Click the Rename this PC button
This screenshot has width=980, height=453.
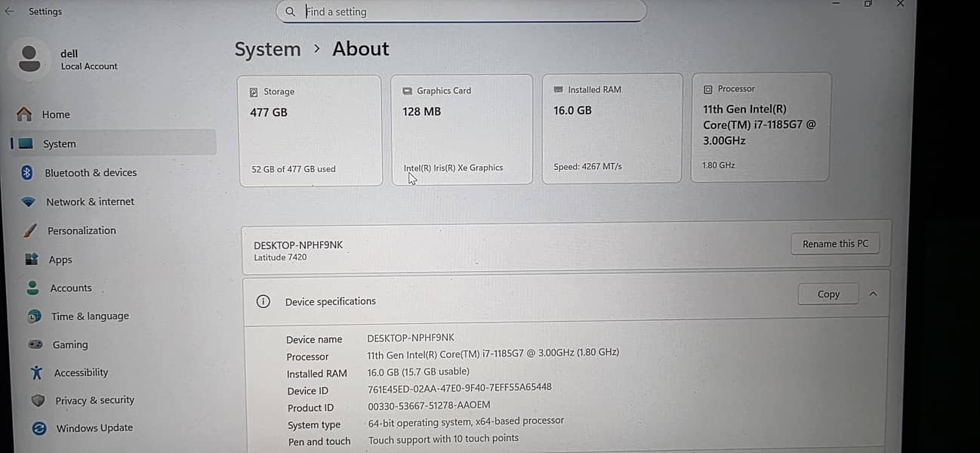pyautogui.click(x=835, y=244)
